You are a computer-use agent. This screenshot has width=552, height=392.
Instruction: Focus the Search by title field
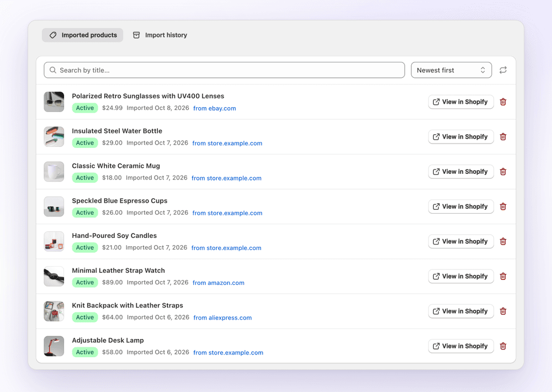tap(224, 70)
